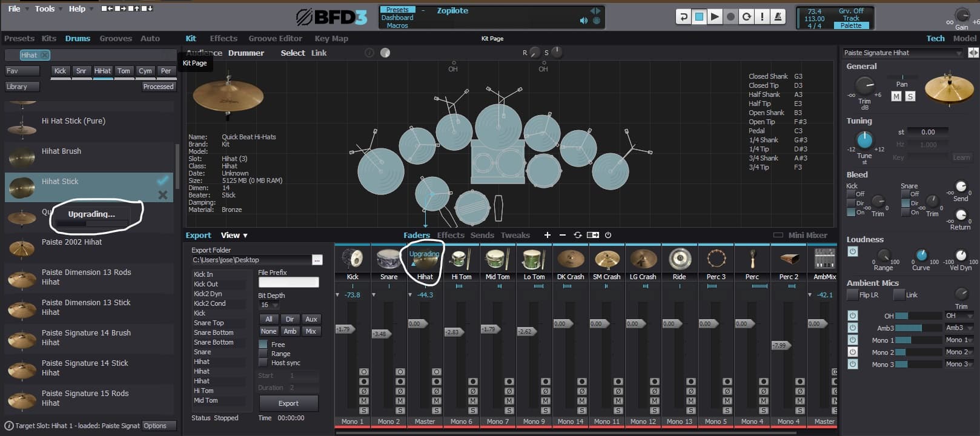Adjust the Curve loudness knob
Viewport: 980px width, 436px height.
click(x=921, y=255)
